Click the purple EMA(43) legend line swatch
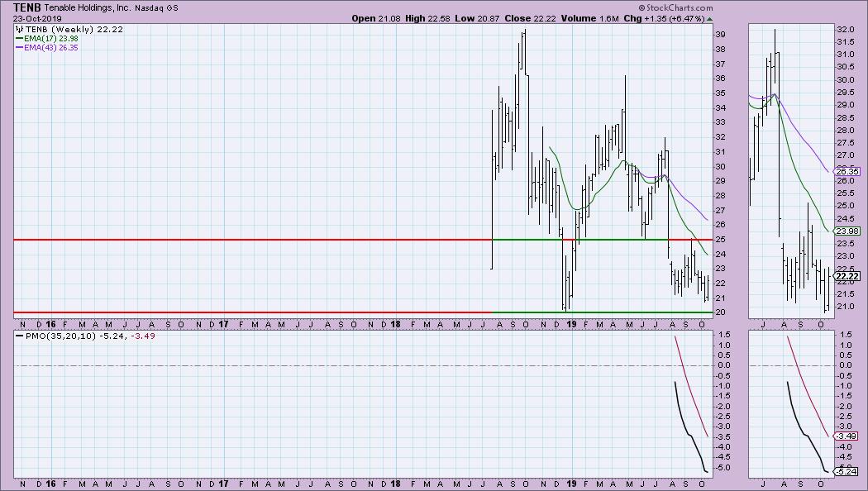 coord(19,48)
